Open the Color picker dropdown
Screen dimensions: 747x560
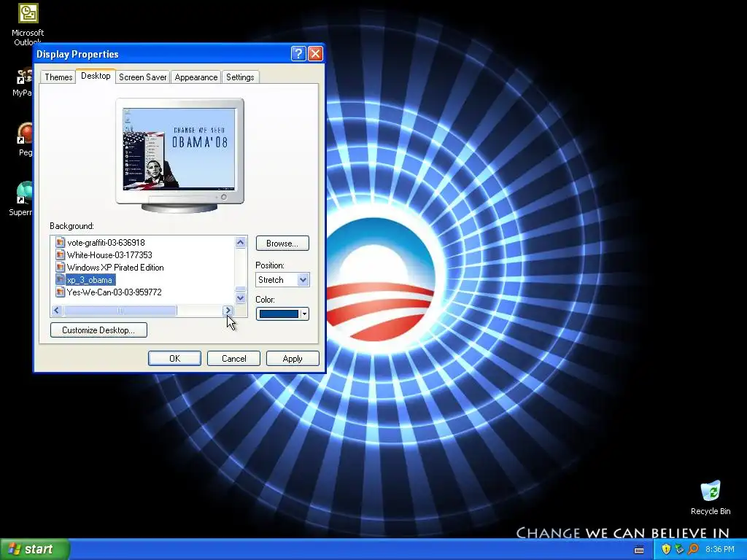[282, 314]
